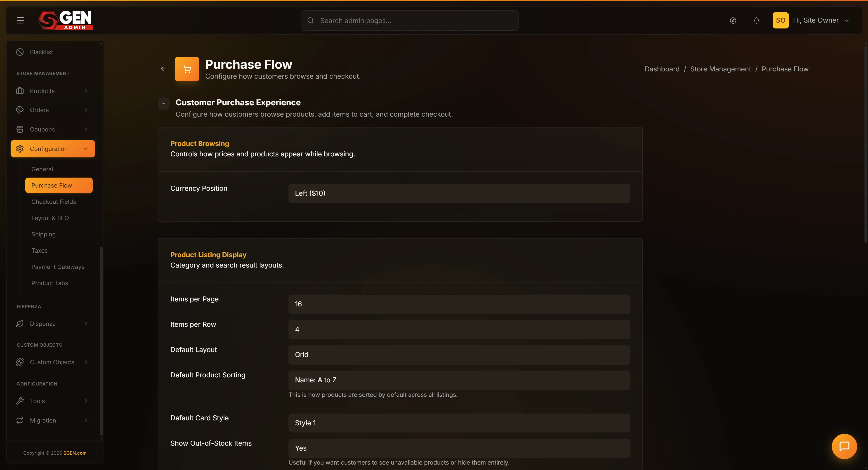Expand the Products submenu chevron
This screenshot has height=470, width=868.
(86, 91)
